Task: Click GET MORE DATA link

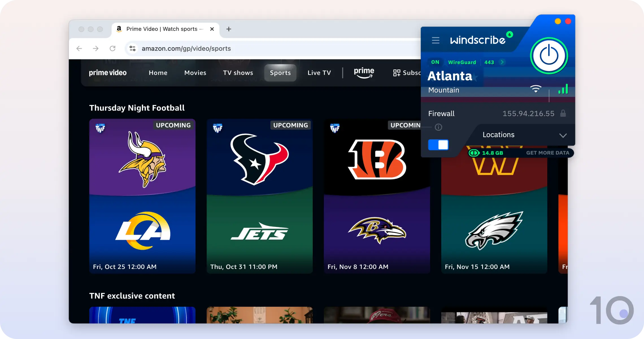Action: click(x=547, y=153)
